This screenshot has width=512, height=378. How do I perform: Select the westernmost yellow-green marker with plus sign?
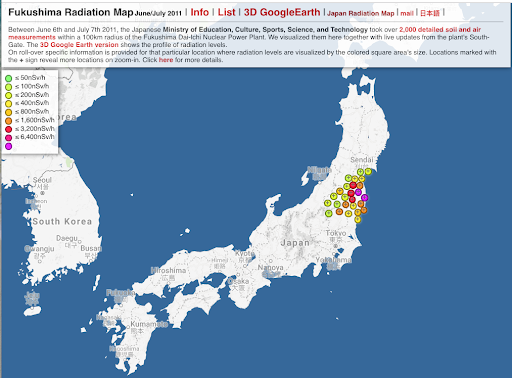point(327,203)
